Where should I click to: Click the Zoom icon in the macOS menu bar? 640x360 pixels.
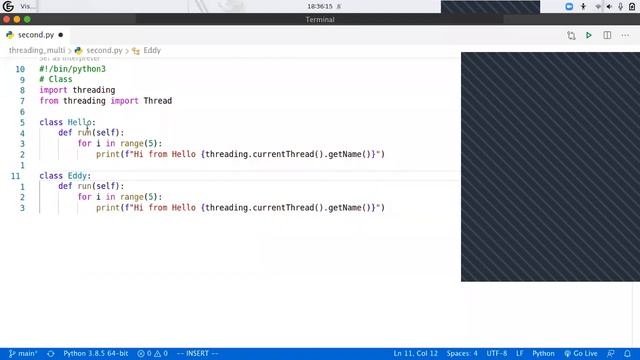(569, 7)
